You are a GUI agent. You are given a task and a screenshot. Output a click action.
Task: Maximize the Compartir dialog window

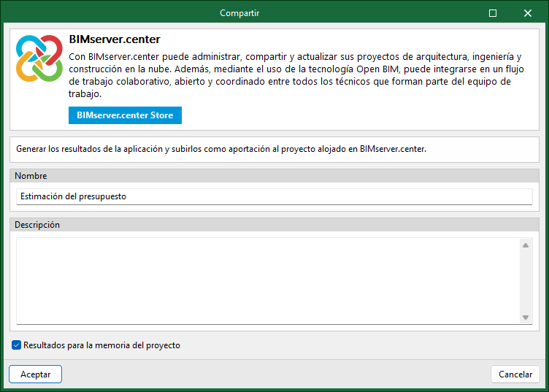(493, 13)
